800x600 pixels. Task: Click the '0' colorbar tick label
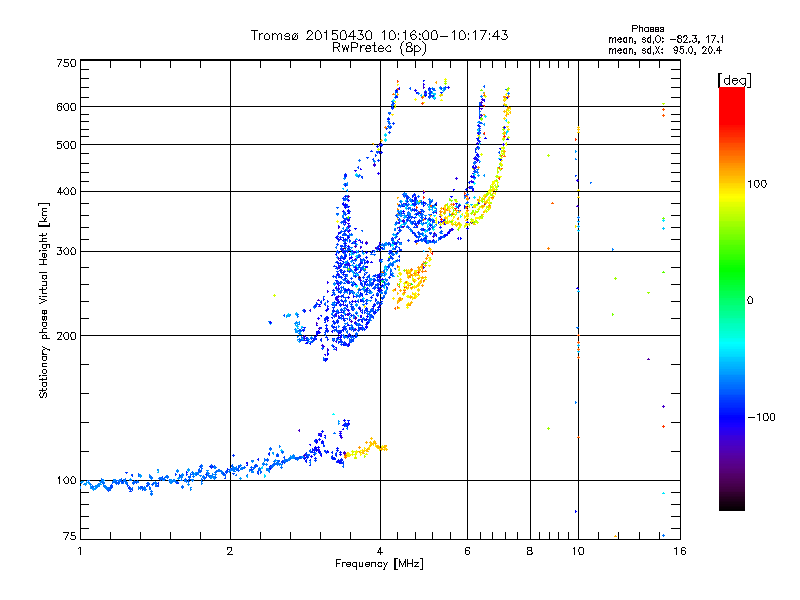[x=750, y=301]
